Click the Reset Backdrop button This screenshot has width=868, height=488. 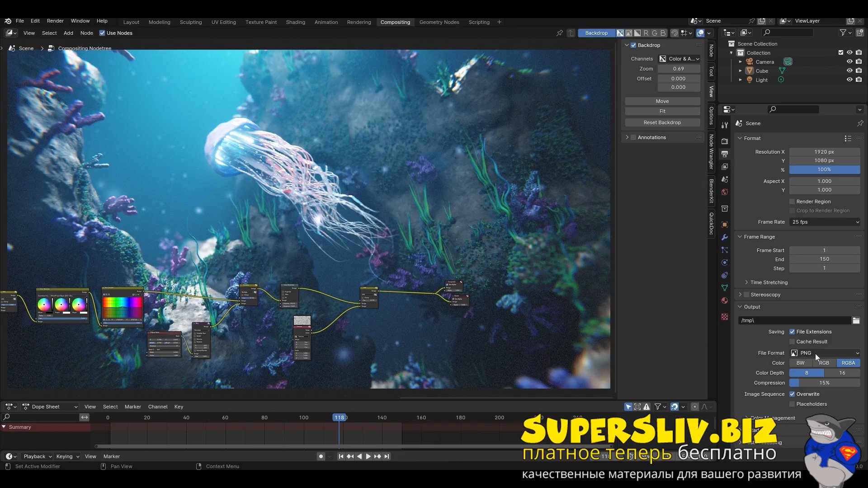click(x=662, y=122)
